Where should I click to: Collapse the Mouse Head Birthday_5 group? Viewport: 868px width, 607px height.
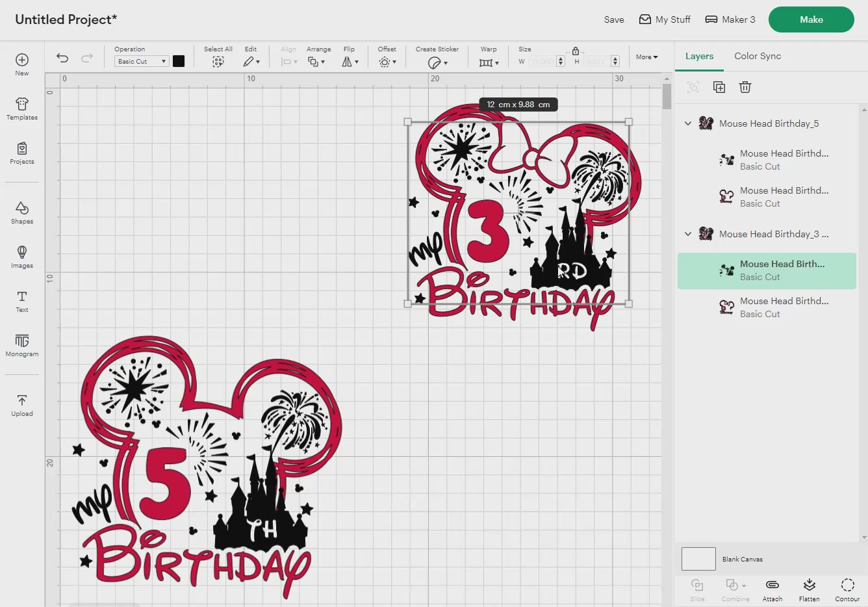tap(688, 123)
